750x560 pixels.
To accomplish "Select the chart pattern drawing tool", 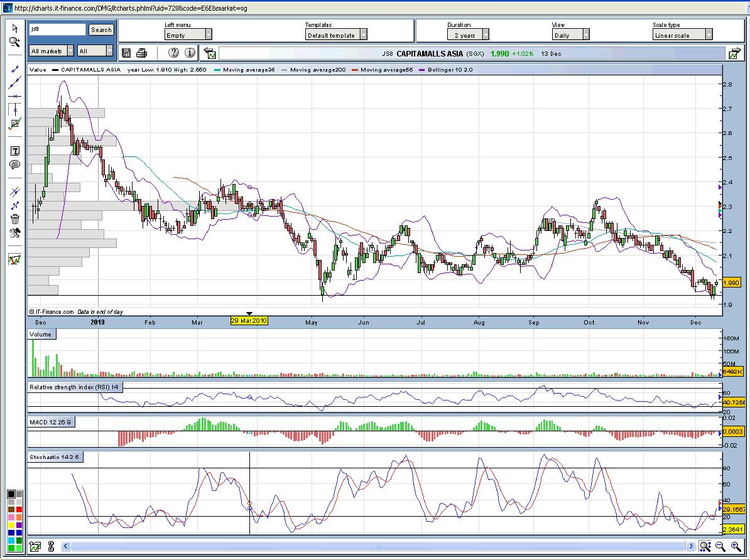I will tap(15, 124).
